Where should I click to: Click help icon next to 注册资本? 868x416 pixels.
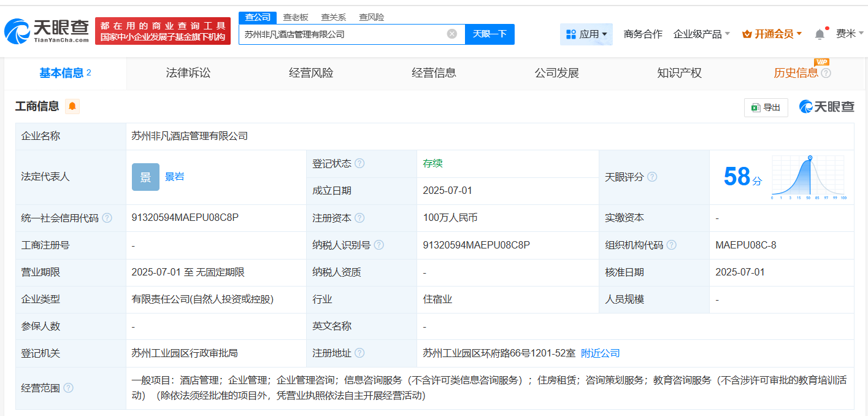[x=359, y=218]
